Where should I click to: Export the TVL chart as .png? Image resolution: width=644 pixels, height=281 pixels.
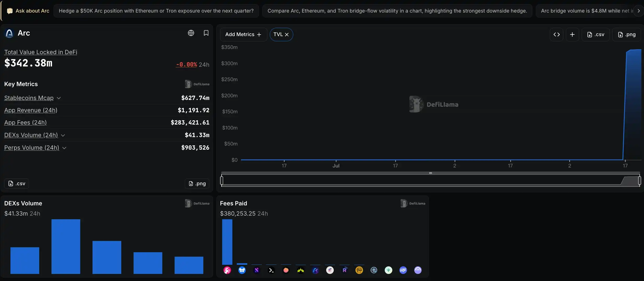pos(626,35)
